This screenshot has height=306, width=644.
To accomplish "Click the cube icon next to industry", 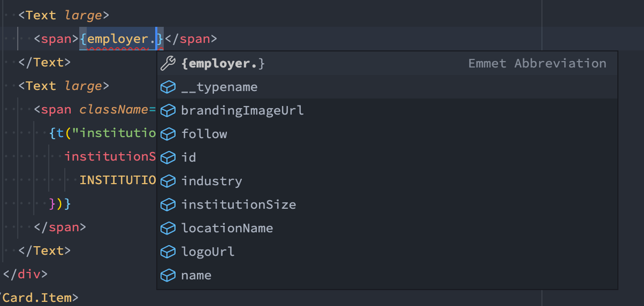I will click(x=168, y=181).
